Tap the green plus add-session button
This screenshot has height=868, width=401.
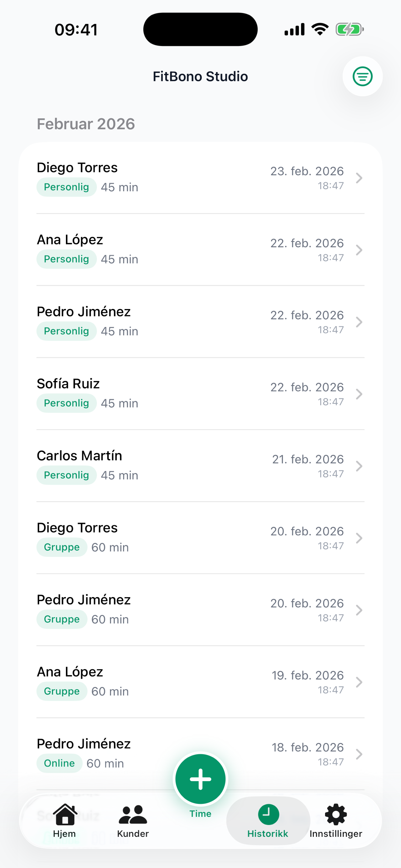pos(200,779)
